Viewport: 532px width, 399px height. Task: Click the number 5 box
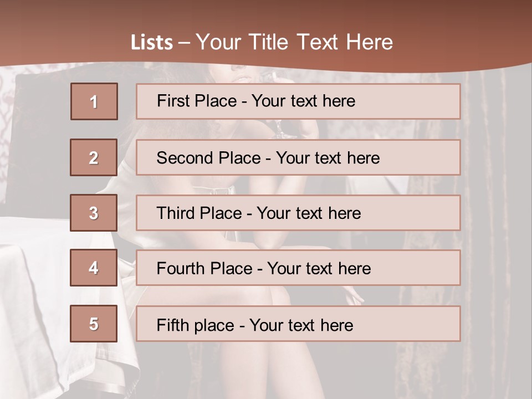point(94,324)
